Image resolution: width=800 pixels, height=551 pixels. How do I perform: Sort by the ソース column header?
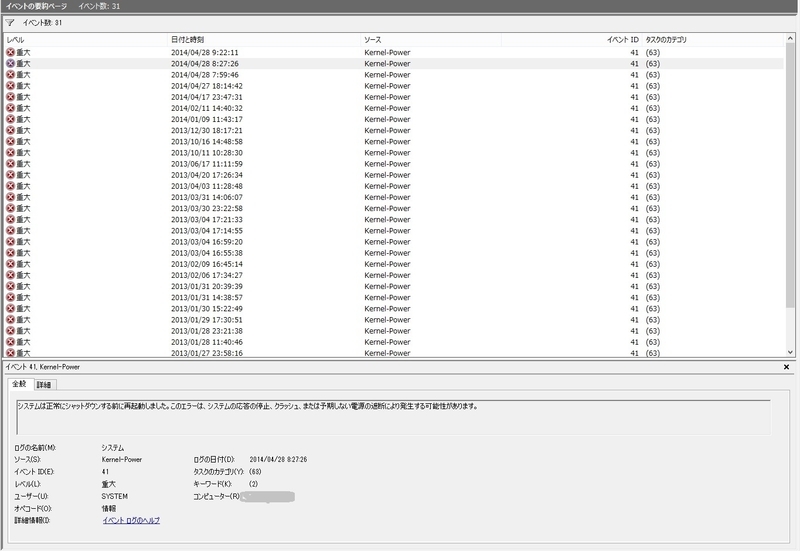click(x=431, y=39)
